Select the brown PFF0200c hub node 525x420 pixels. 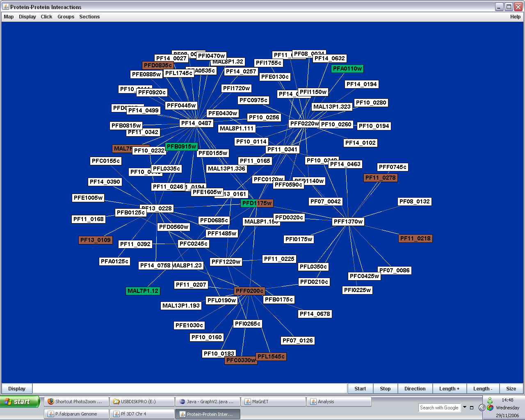coord(249,291)
